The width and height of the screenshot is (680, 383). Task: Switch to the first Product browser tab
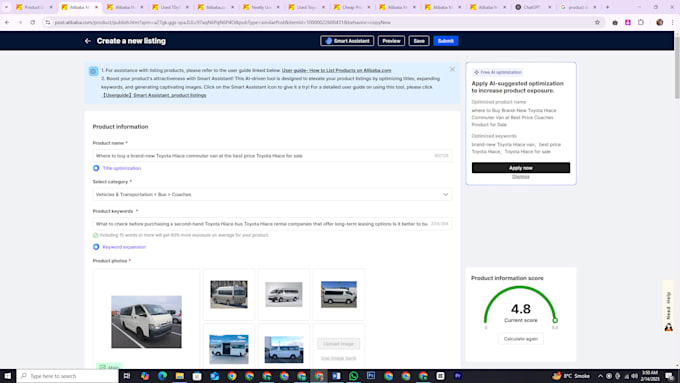tap(34, 7)
